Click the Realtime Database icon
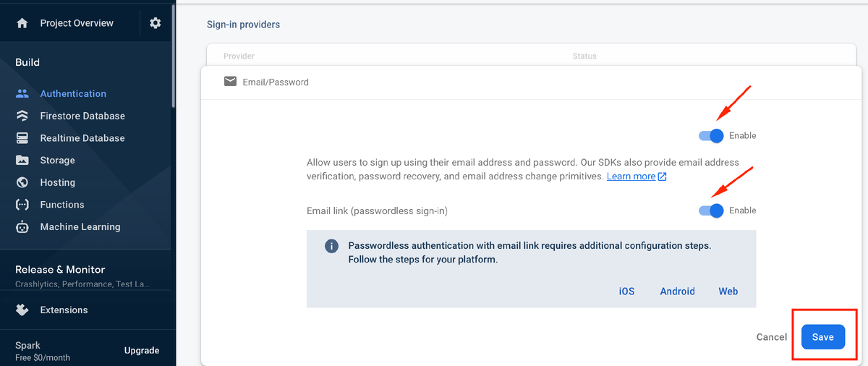This screenshot has height=366, width=868. (22, 138)
